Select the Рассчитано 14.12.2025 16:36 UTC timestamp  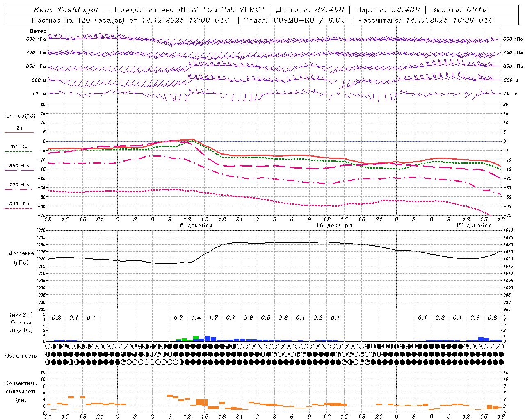point(426,20)
